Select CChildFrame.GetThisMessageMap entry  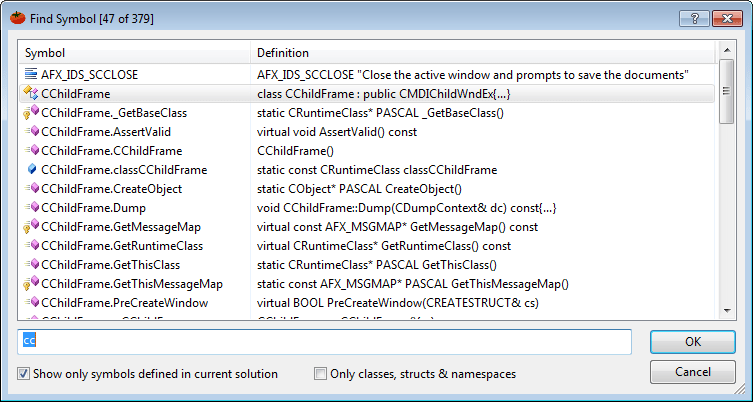[x=132, y=284]
